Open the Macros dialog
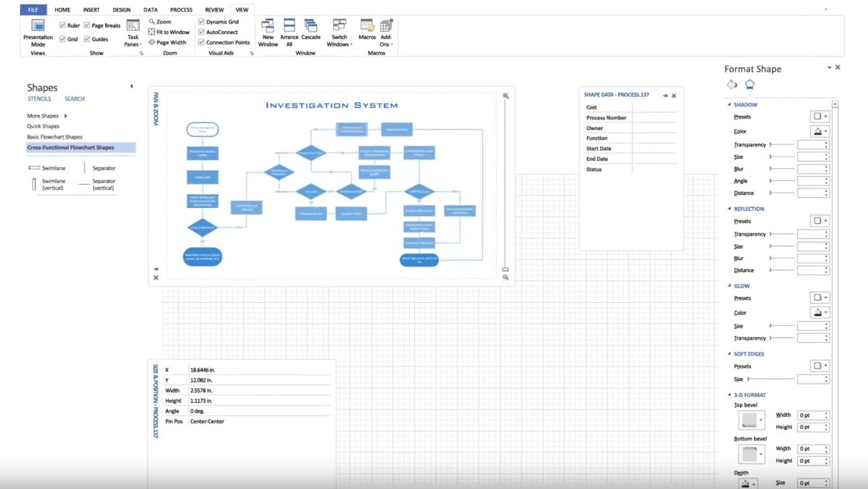 [x=367, y=30]
